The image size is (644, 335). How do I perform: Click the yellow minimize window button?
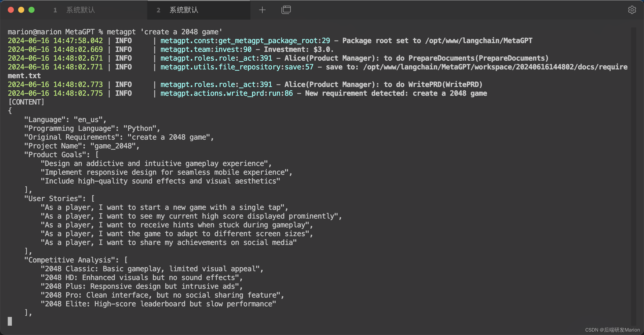[x=21, y=10]
